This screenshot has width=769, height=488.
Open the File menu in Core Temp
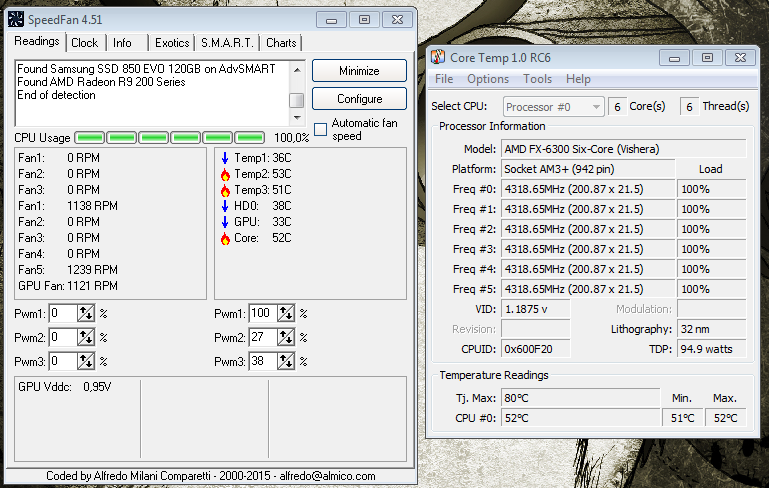[x=444, y=79]
